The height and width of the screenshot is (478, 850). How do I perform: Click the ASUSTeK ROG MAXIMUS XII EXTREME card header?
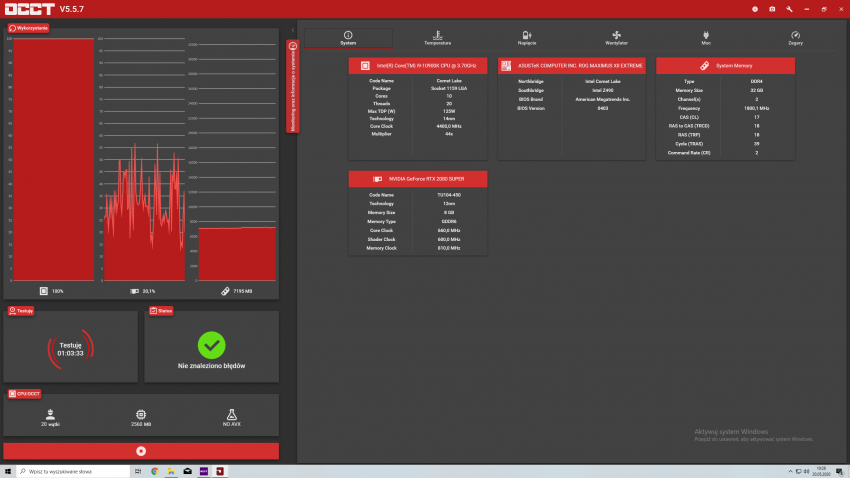(572, 66)
